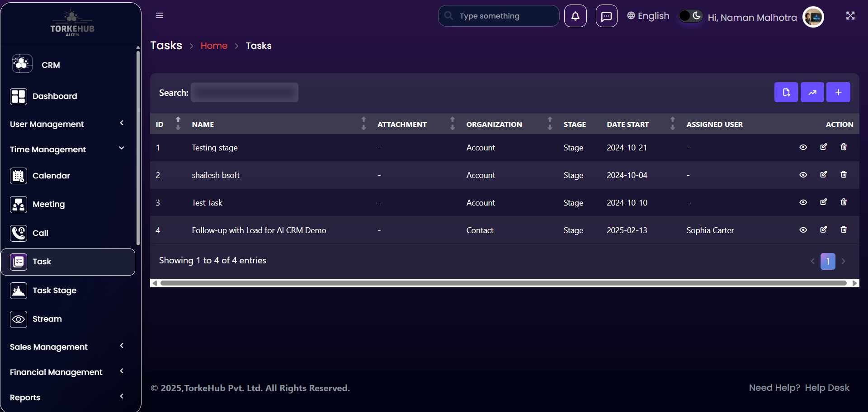Click the Home breadcrumb link
This screenshot has height=412, width=868.
click(x=214, y=46)
